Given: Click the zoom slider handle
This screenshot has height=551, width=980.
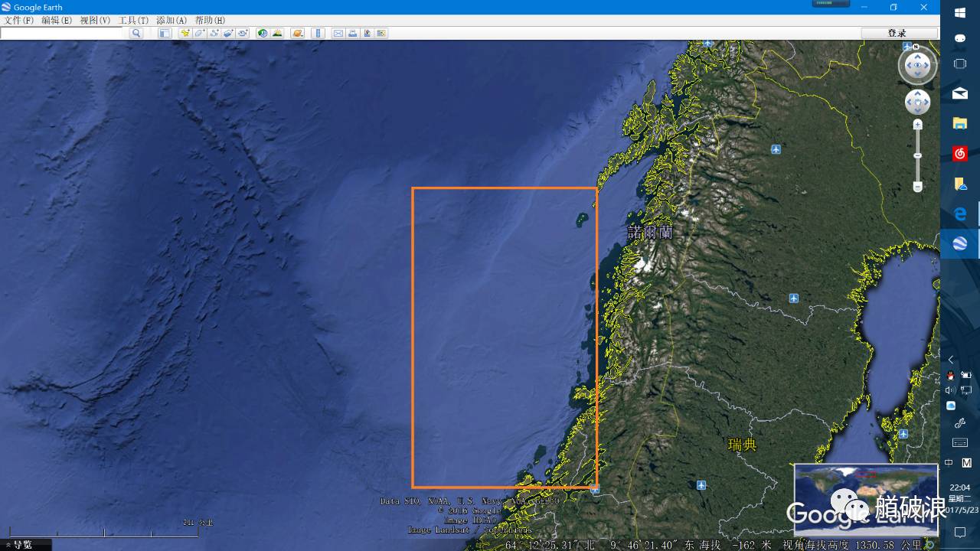Looking at the screenshot, I should click(x=917, y=156).
